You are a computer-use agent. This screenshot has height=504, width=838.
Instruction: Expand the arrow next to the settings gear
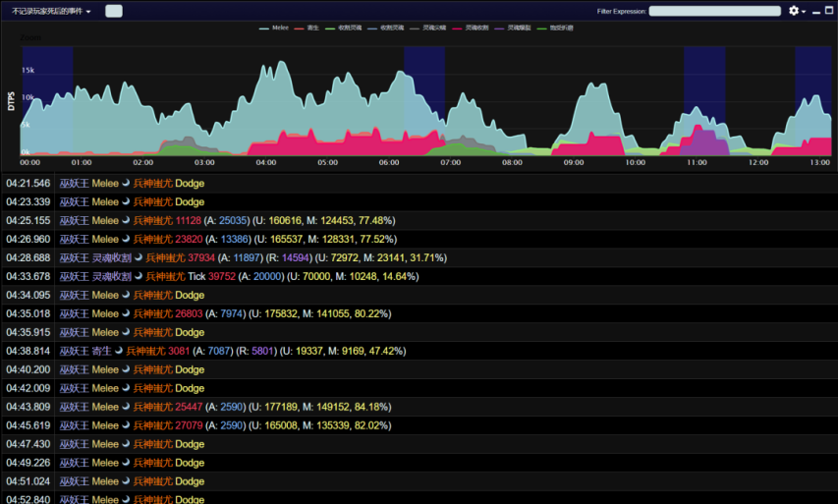pyautogui.click(x=805, y=12)
